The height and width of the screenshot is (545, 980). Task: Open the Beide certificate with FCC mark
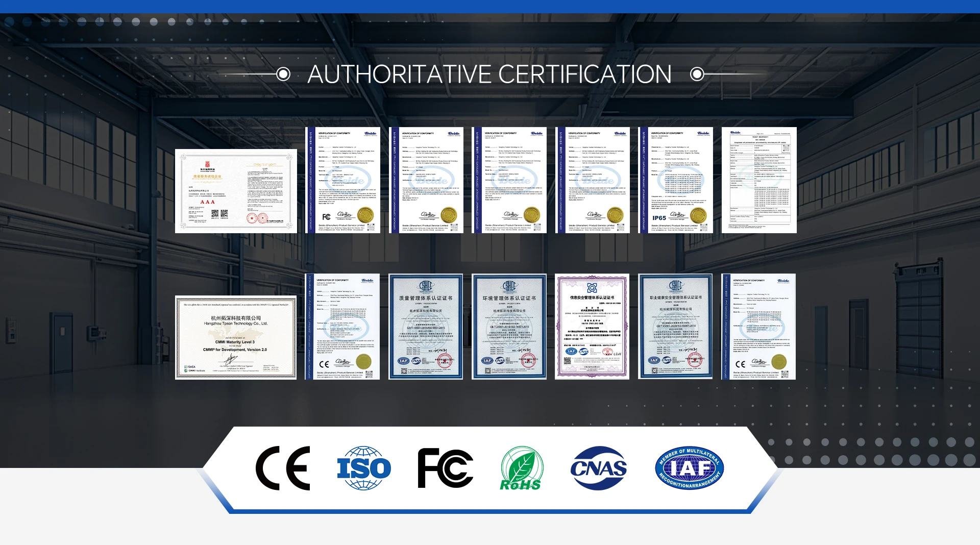point(343,180)
